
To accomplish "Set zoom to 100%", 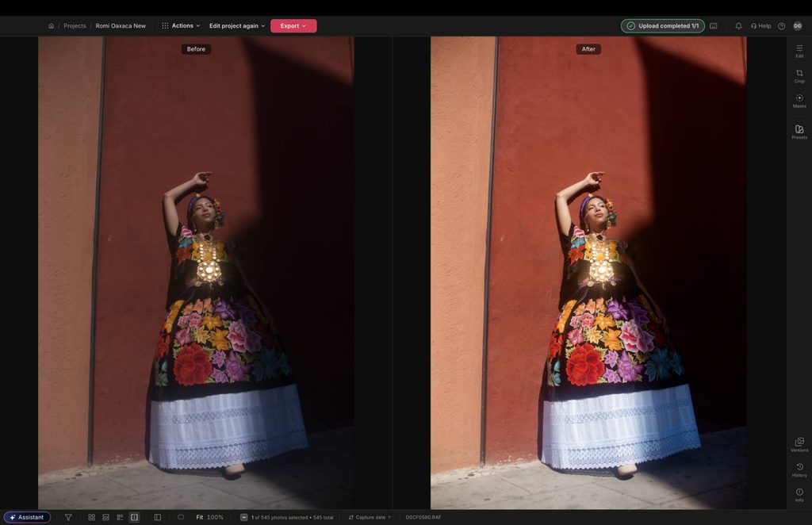I will [x=215, y=517].
